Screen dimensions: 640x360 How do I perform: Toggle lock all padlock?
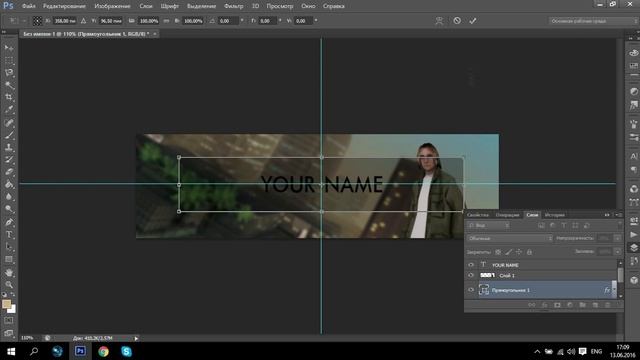click(529, 252)
